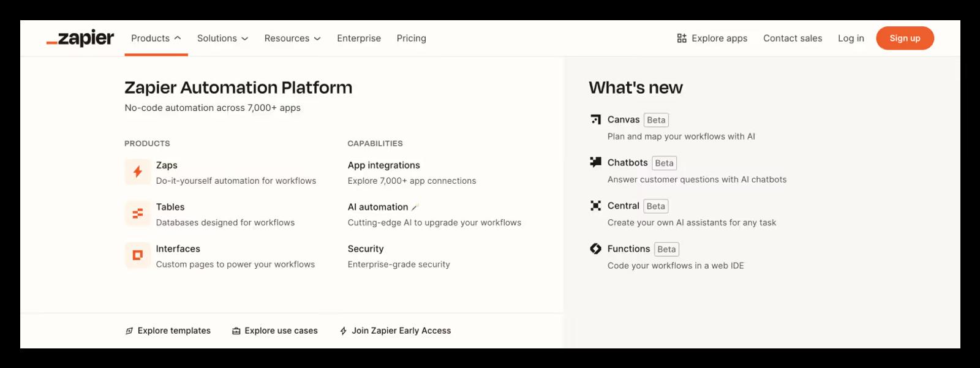The height and width of the screenshot is (368, 980).
Task: Click 'Enterprise-grade security' text
Action: tap(399, 264)
